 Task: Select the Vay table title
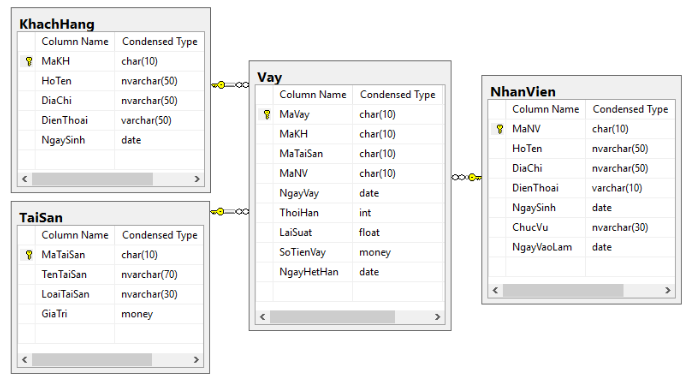pyautogui.click(x=270, y=77)
